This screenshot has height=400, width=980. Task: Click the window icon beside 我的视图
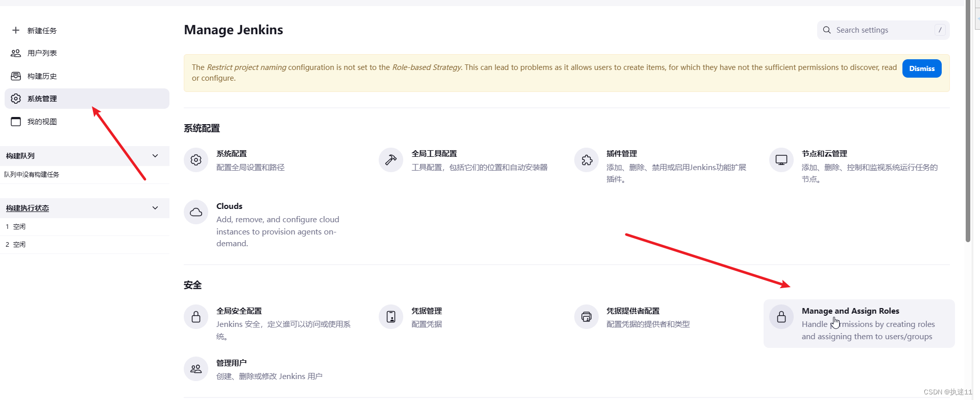[x=16, y=122]
